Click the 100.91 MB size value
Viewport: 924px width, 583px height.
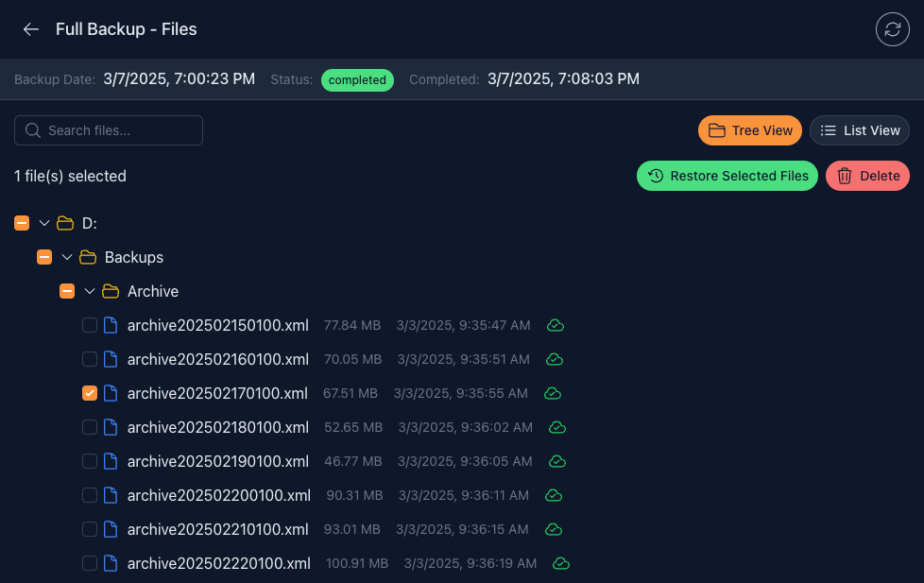click(x=357, y=563)
